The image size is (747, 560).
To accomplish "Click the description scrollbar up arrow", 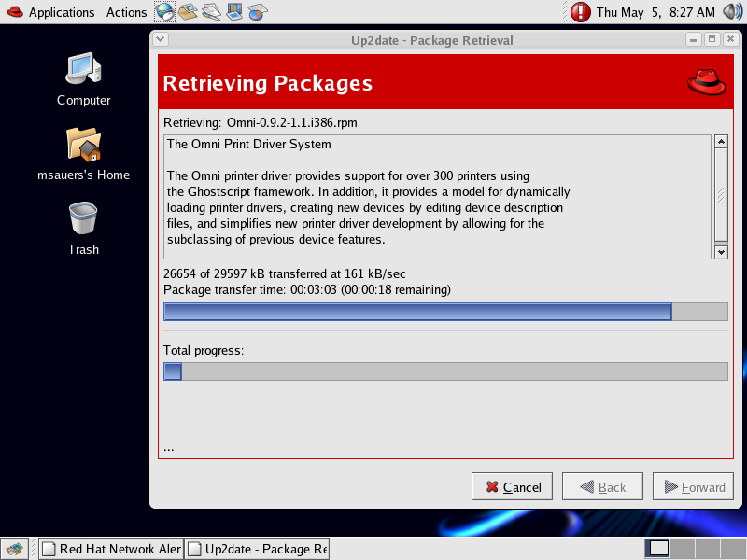I will click(x=721, y=142).
